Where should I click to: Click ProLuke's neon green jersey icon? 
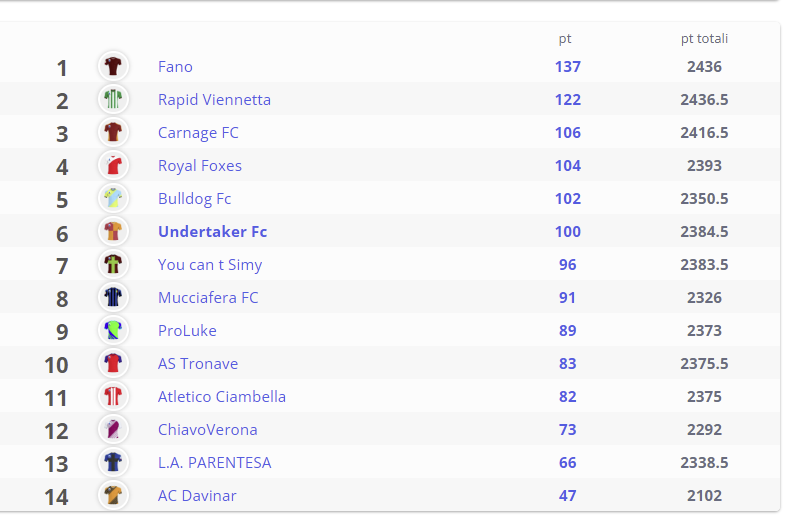pos(113,330)
